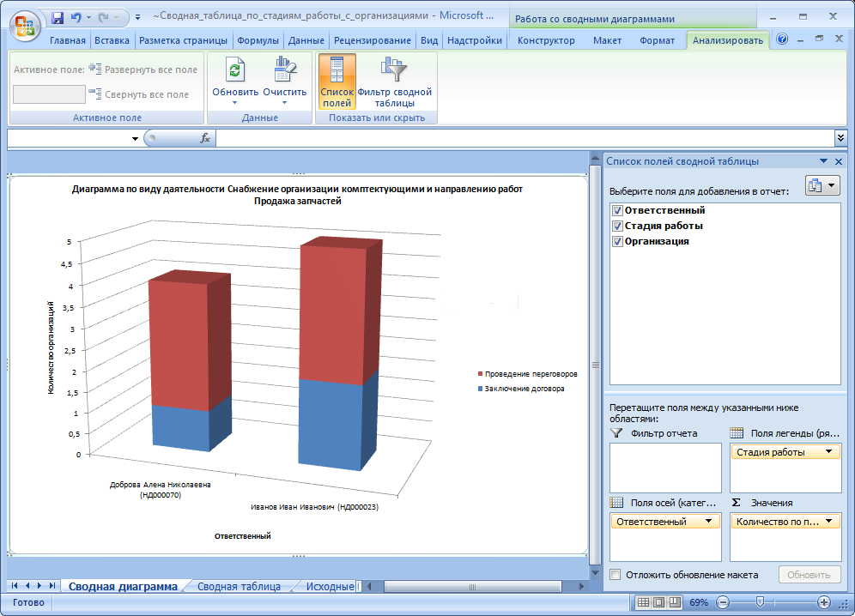855x616 pixels.
Task: Uncheck the Организация field
Action: click(618, 241)
